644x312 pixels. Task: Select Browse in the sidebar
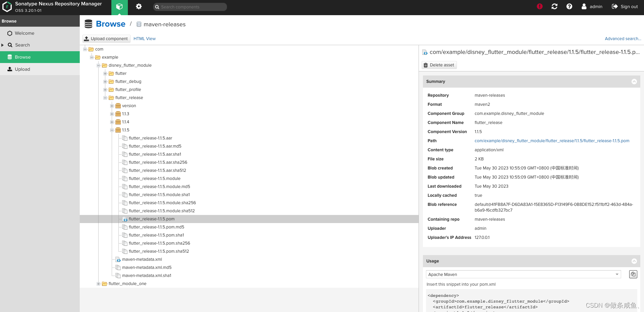click(x=40, y=57)
